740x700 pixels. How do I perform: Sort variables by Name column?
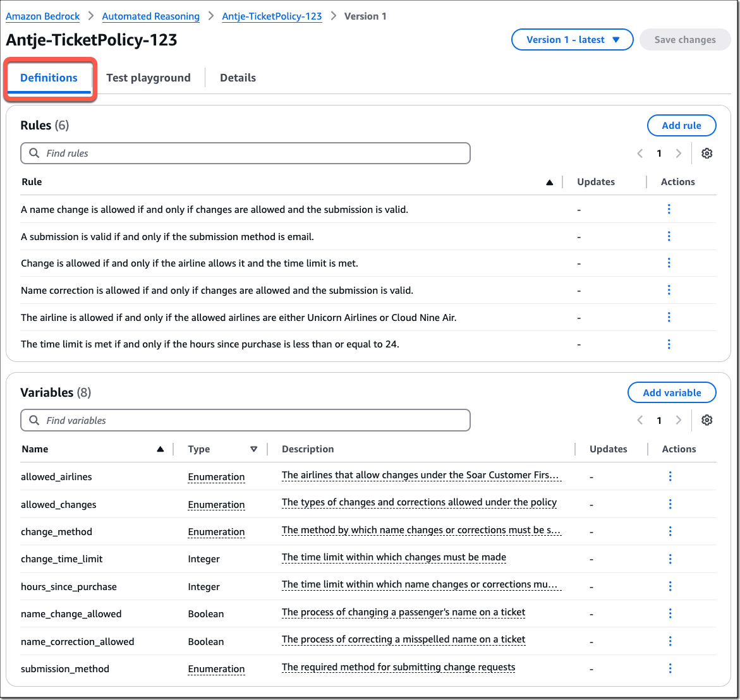[160, 450]
